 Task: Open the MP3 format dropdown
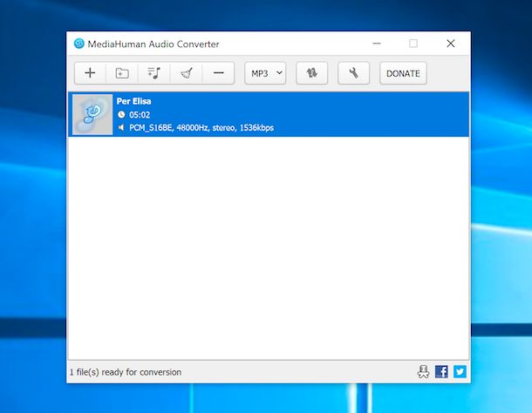[x=265, y=73]
